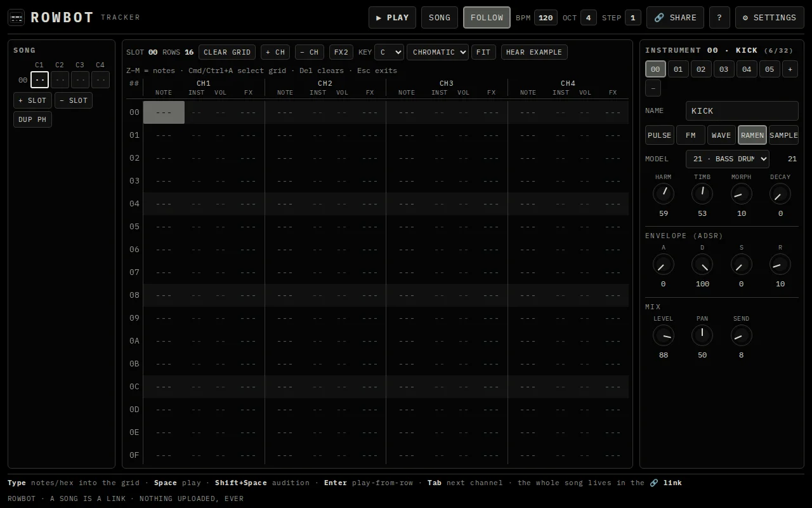
Task: Add an instrument with the + button
Action: pyautogui.click(x=790, y=69)
